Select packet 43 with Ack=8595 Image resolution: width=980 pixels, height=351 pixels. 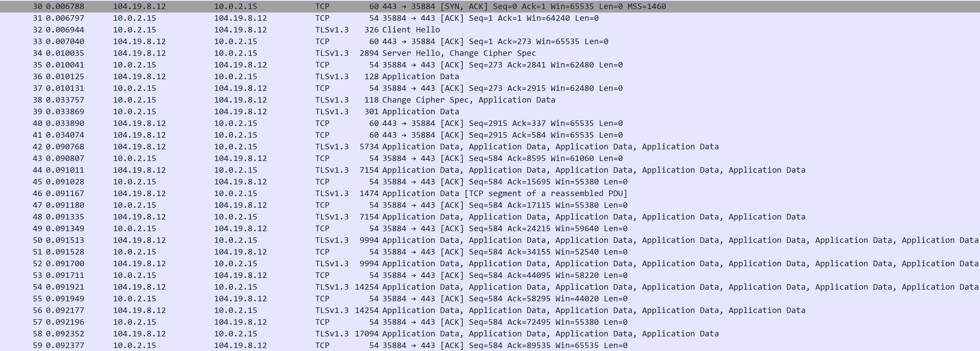490,158
